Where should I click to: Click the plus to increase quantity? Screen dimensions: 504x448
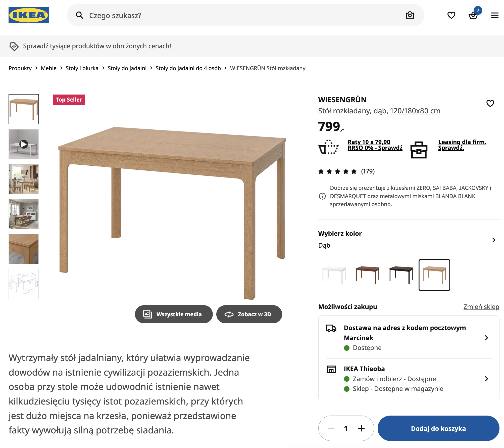[x=361, y=428]
